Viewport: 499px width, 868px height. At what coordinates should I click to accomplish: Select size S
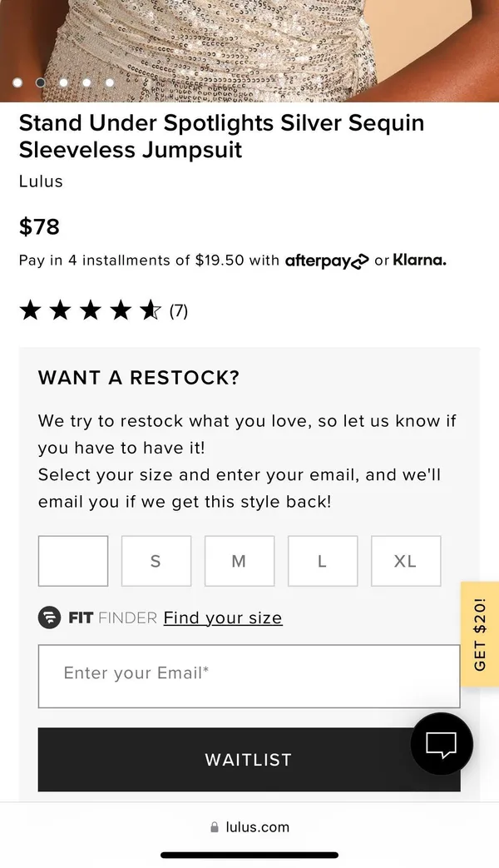pyautogui.click(x=156, y=561)
